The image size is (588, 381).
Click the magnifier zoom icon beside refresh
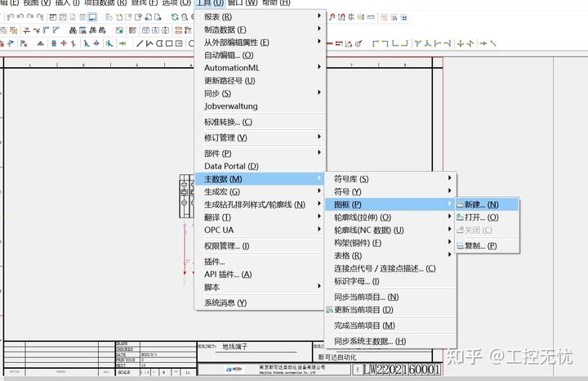point(185,17)
